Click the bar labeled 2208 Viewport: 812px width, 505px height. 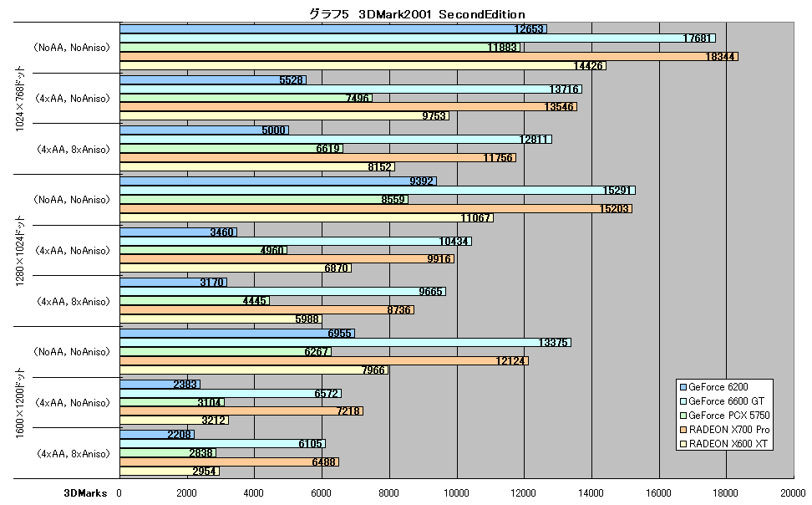point(157,435)
